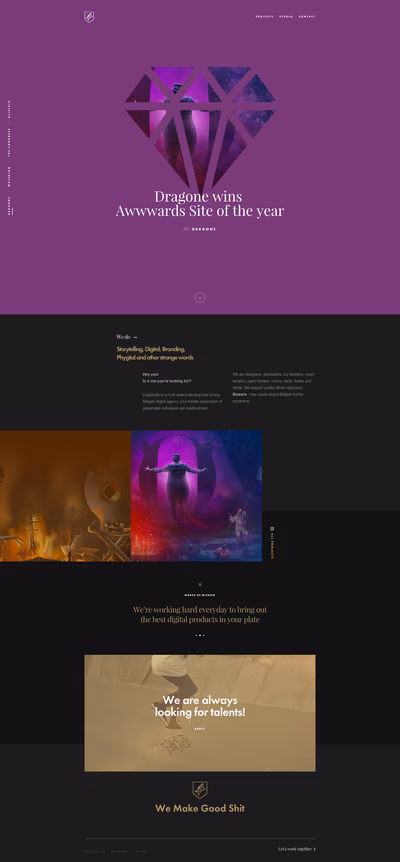Viewport: 400px width, 862px height.
Task: Click the vertical All Projects link
Action: tap(273, 545)
